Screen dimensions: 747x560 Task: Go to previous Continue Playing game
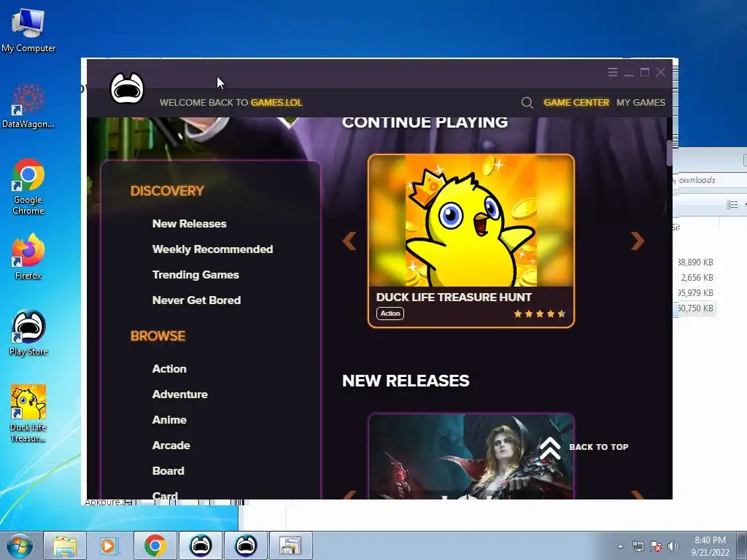tap(349, 241)
